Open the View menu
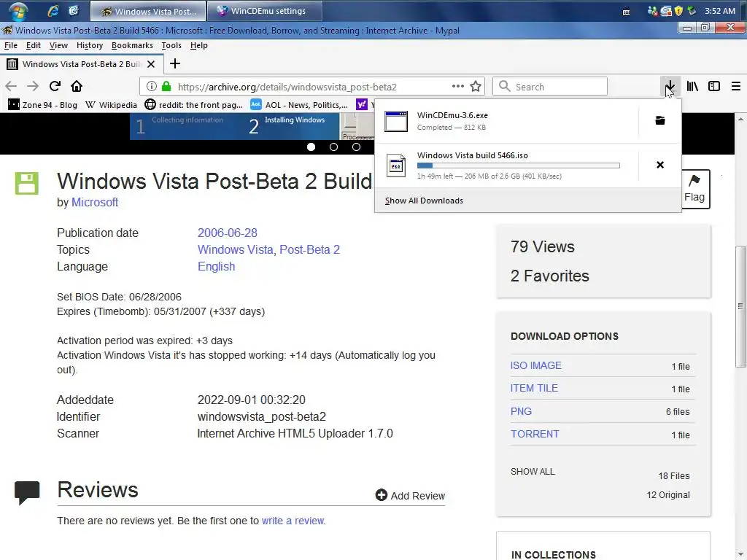The image size is (747, 560). [x=58, y=45]
